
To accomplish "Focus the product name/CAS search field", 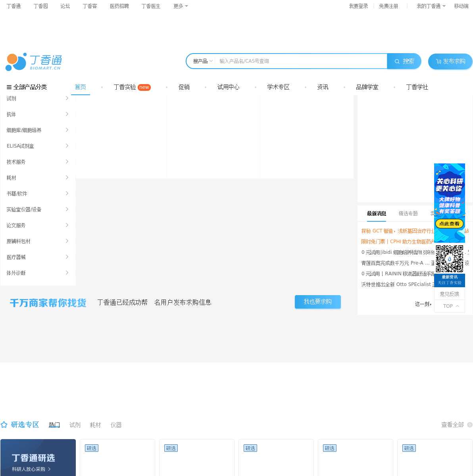I will 301,61.
